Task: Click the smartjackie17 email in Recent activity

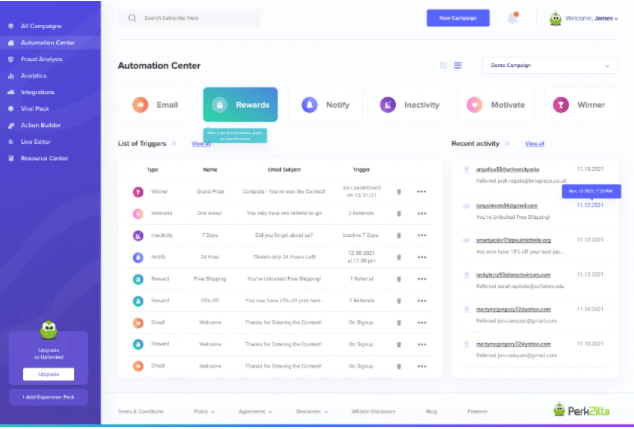Action: click(514, 240)
